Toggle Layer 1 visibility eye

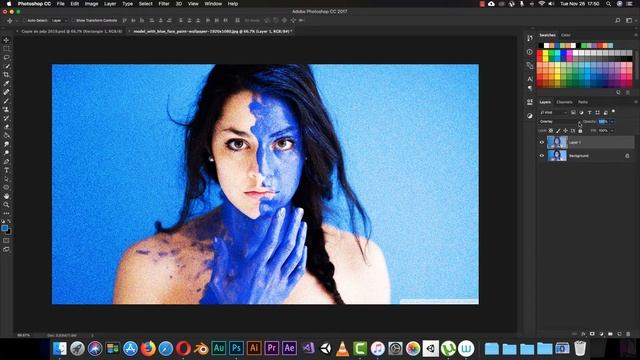[542, 142]
